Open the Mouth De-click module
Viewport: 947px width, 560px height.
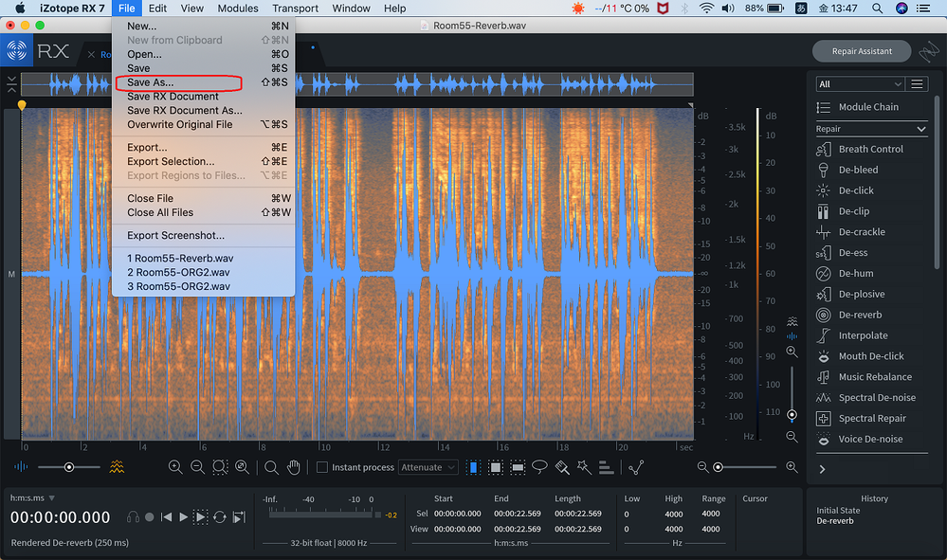click(x=871, y=356)
